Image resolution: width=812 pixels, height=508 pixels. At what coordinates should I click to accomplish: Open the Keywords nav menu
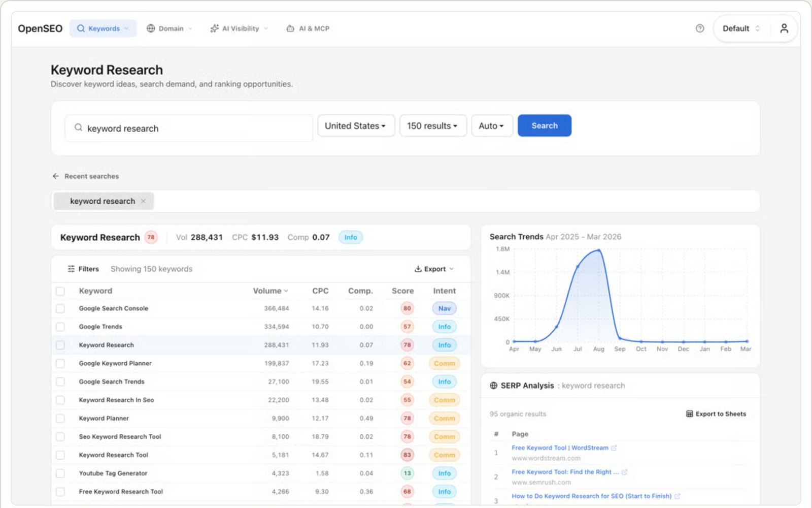pos(103,28)
